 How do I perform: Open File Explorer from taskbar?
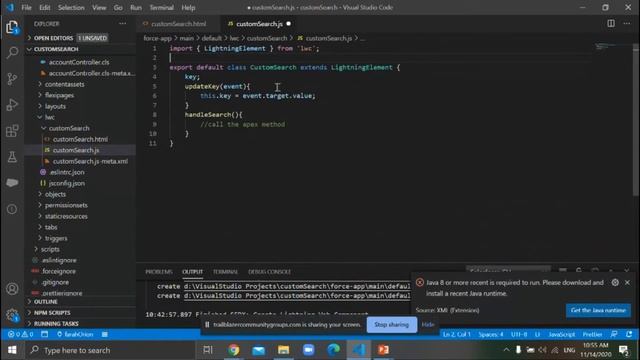pos(283,350)
